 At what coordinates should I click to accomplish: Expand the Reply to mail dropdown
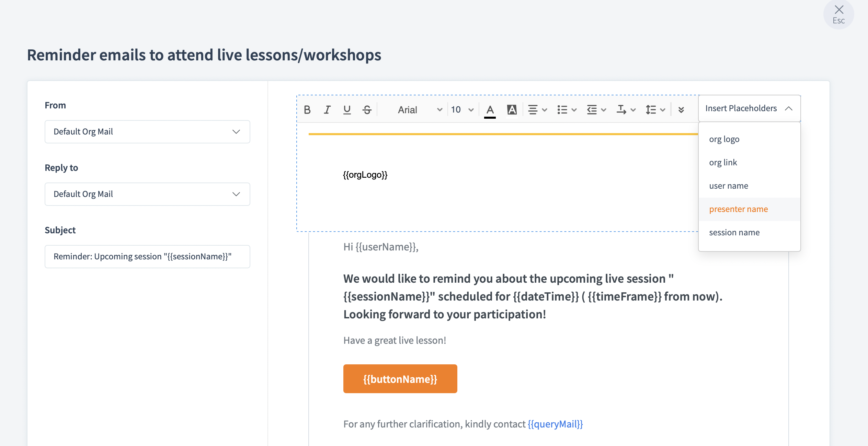(x=147, y=194)
